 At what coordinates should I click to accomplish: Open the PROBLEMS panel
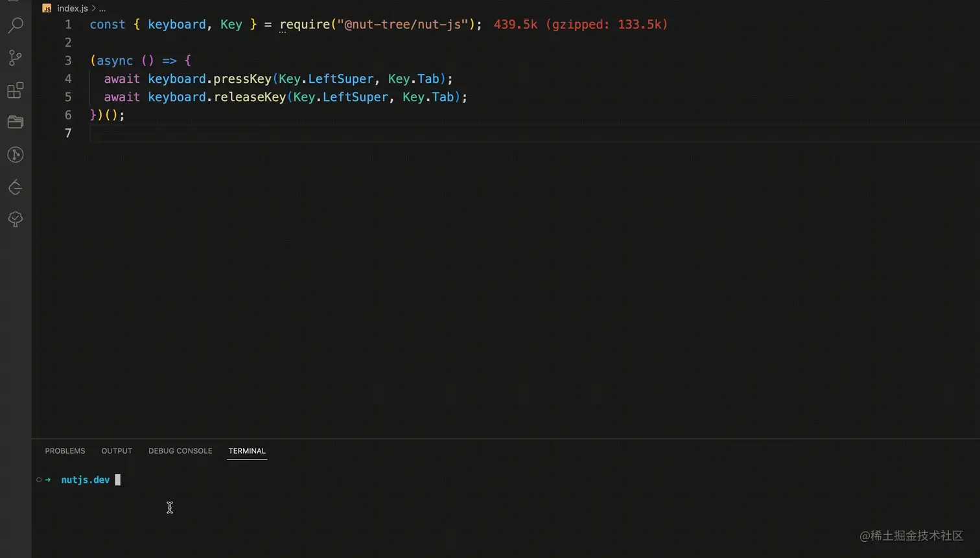tap(65, 450)
